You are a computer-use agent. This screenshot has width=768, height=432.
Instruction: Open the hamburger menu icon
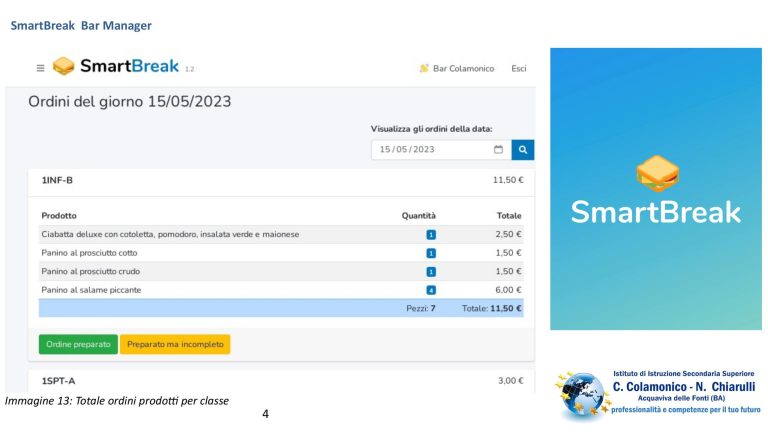coord(40,68)
